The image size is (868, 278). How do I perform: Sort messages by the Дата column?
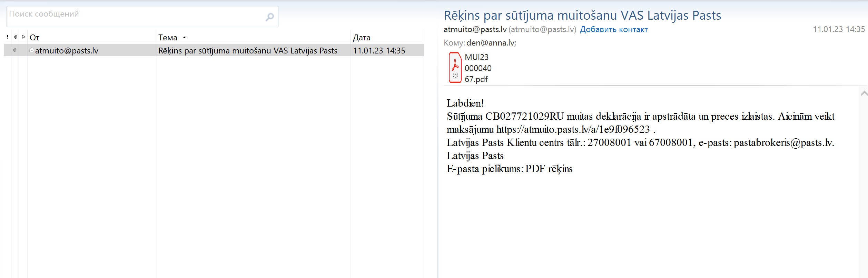[362, 37]
